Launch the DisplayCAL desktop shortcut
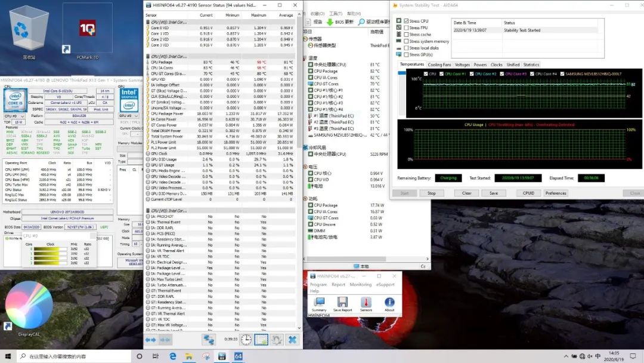Viewport: 644px width, 363px height. pos(29,308)
